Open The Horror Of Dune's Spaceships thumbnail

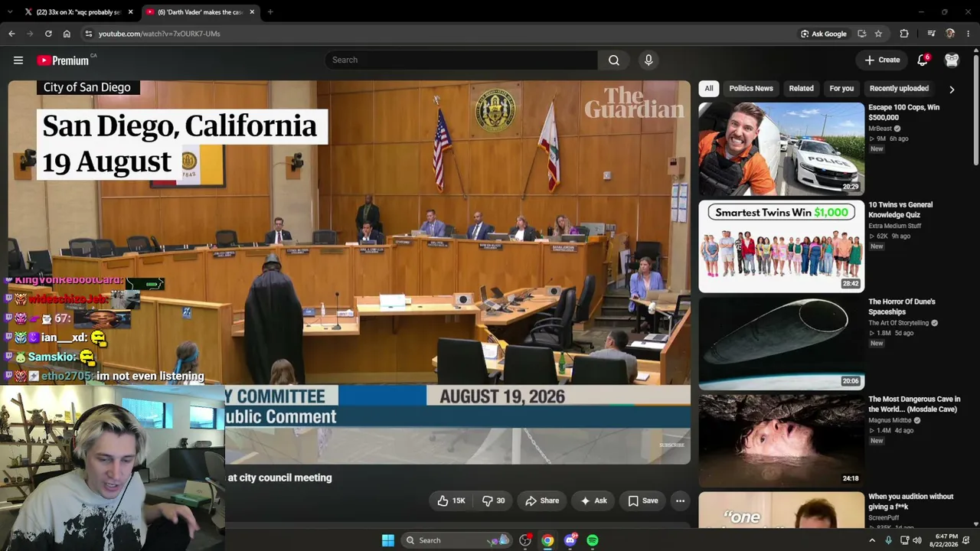(x=781, y=344)
